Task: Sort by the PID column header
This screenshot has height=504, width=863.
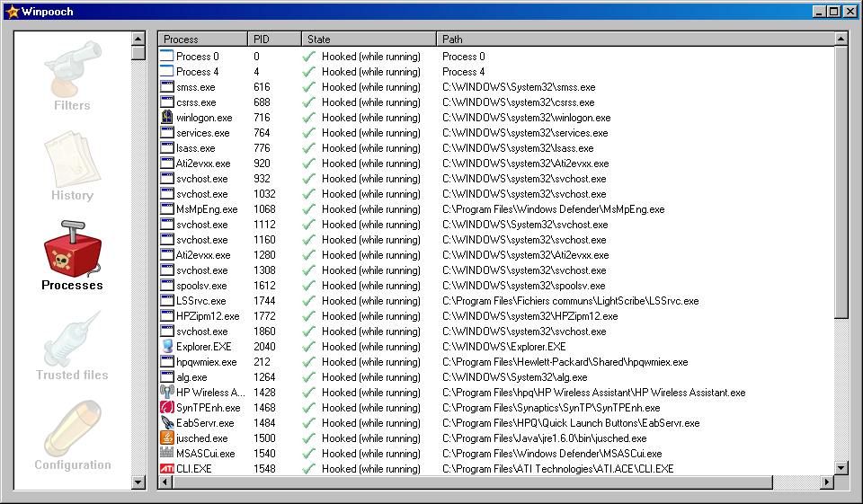Action: click(275, 39)
